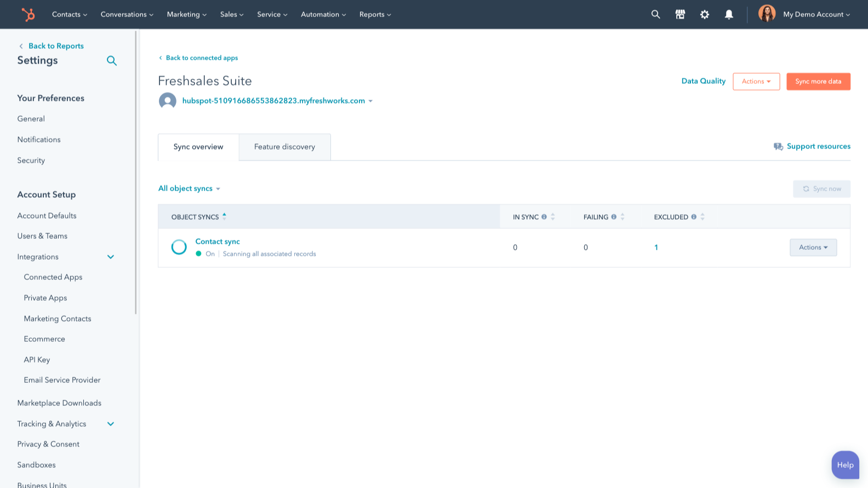Click the info icon beside EXCLUDED
The height and width of the screenshot is (488, 868).
click(694, 217)
